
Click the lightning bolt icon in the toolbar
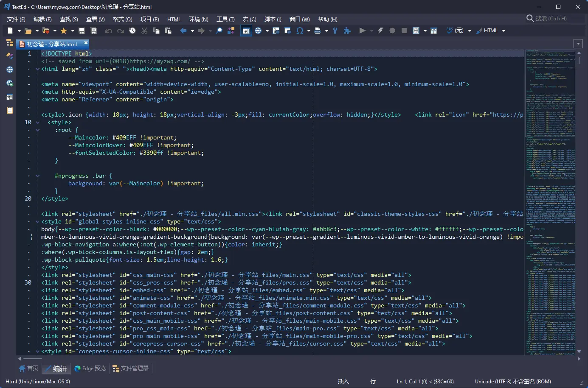380,31
